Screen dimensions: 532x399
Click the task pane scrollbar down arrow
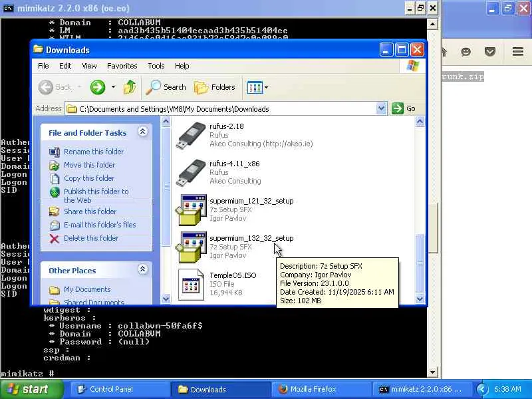[166, 299]
